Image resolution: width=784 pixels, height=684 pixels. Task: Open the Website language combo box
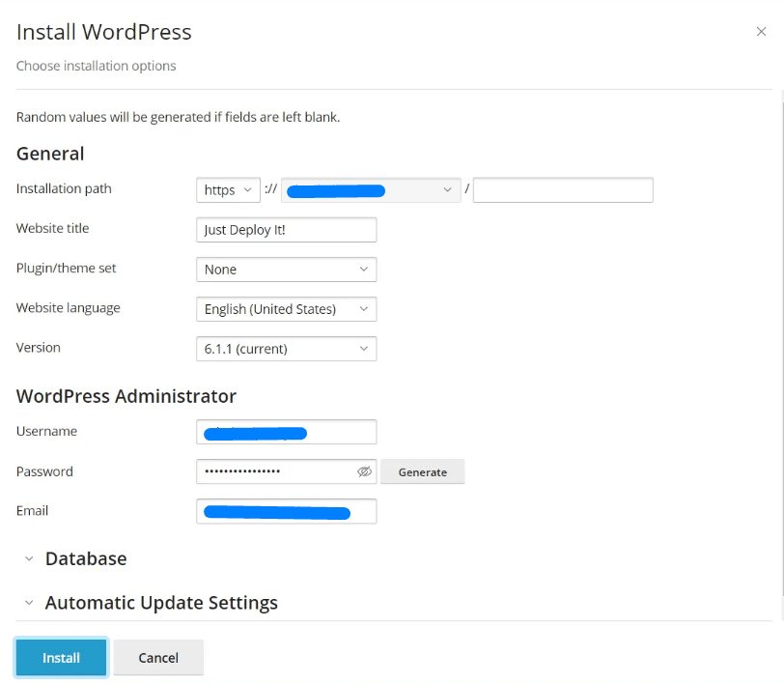coord(286,308)
